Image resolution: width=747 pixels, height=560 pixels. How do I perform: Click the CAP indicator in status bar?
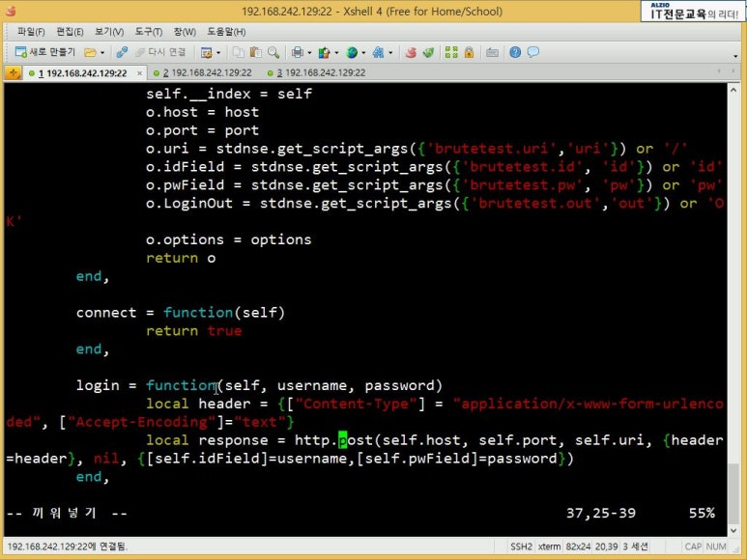[693, 546]
